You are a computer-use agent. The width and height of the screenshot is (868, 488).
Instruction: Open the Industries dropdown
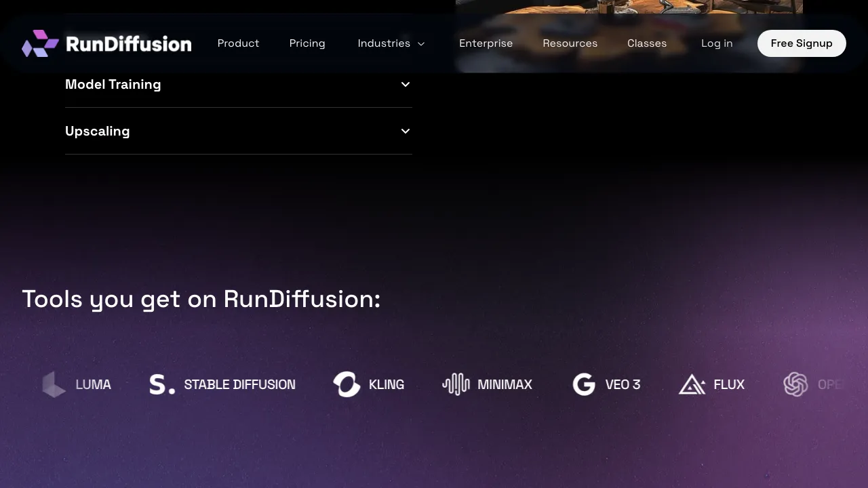(x=391, y=43)
